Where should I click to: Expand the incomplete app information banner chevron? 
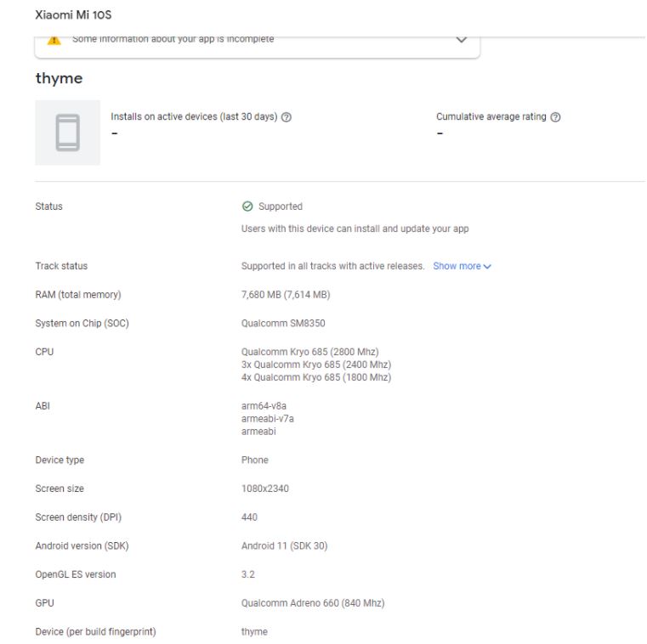tap(462, 39)
